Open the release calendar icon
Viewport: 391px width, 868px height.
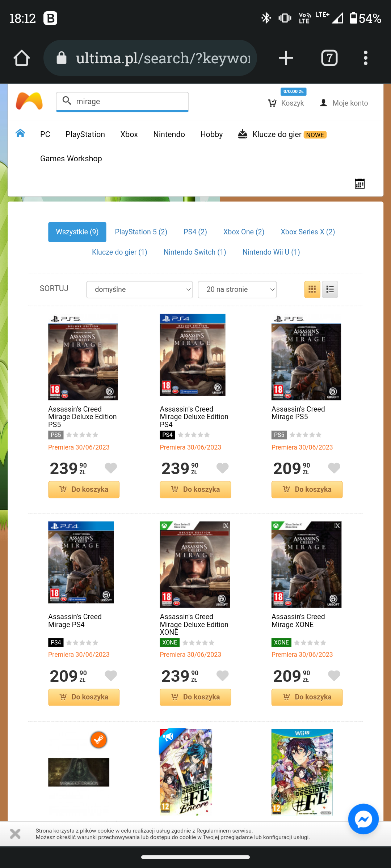[x=360, y=184]
